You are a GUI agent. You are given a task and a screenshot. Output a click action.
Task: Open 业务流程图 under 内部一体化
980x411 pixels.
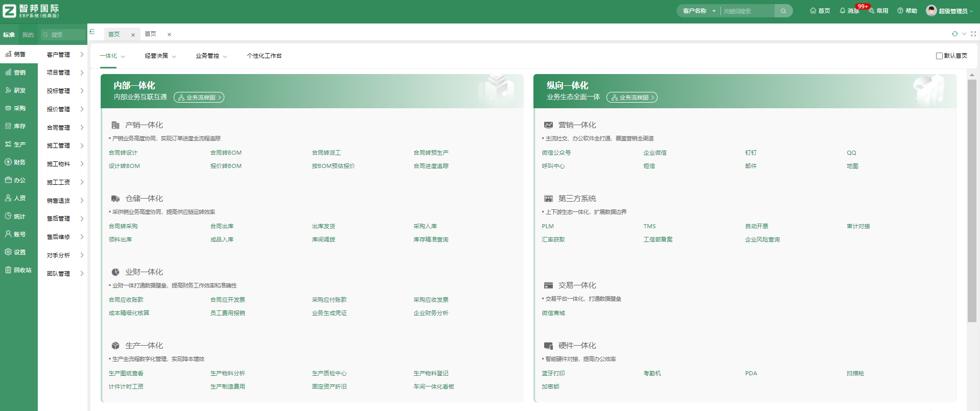pos(199,98)
